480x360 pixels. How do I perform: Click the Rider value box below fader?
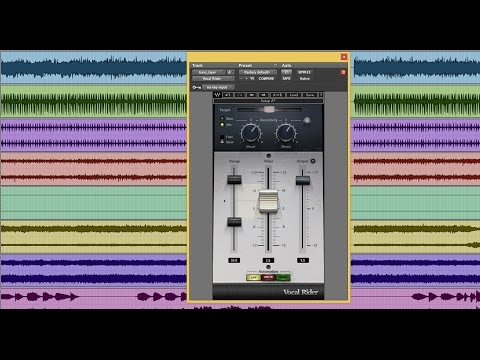[x=268, y=260]
